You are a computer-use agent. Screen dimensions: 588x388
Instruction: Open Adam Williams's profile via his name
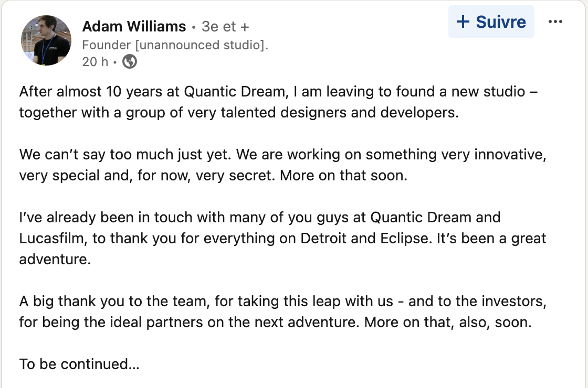tap(134, 26)
